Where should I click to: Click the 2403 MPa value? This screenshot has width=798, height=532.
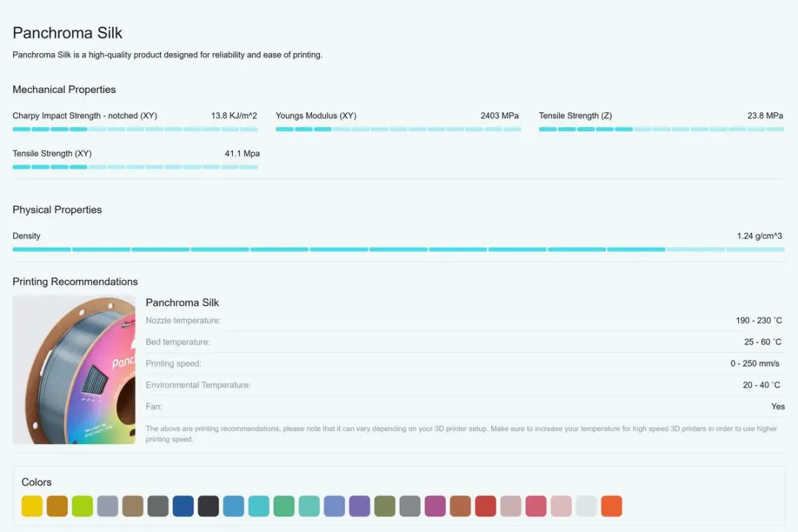499,116
